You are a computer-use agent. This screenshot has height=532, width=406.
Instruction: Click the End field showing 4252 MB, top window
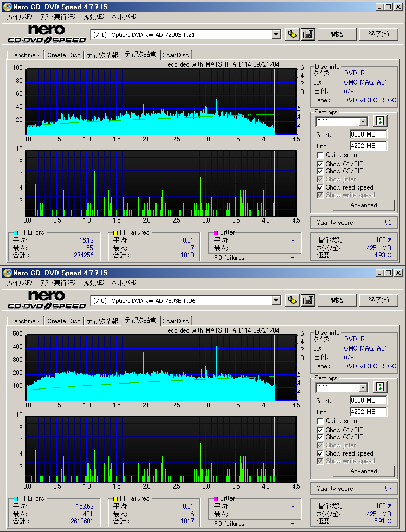pyautogui.click(x=368, y=146)
